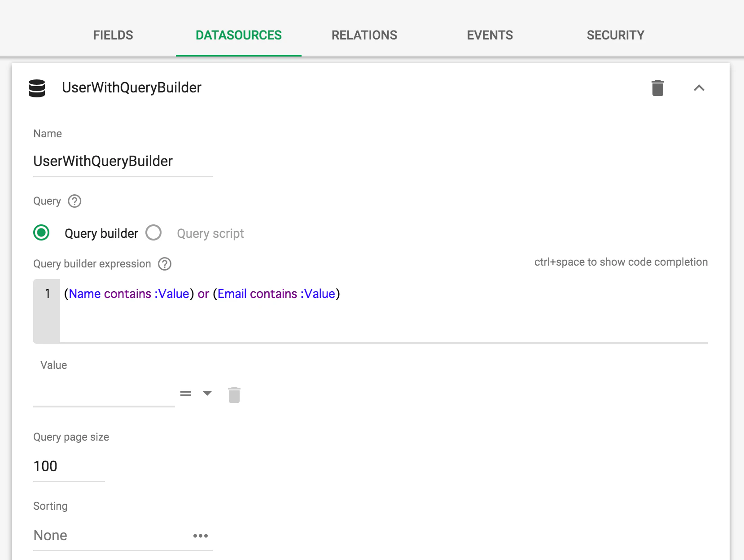Click the datasource Name input field
Image resolution: width=744 pixels, height=560 pixels.
(x=123, y=161)
